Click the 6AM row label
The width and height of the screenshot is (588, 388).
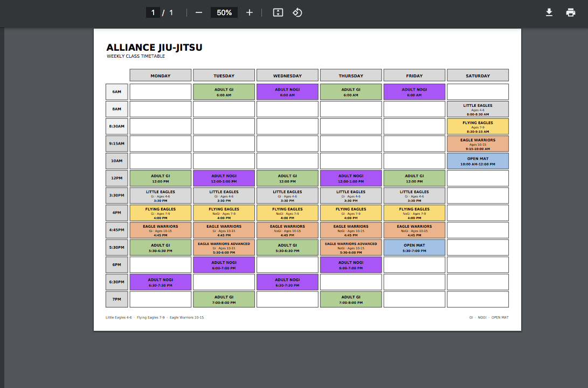116,92
